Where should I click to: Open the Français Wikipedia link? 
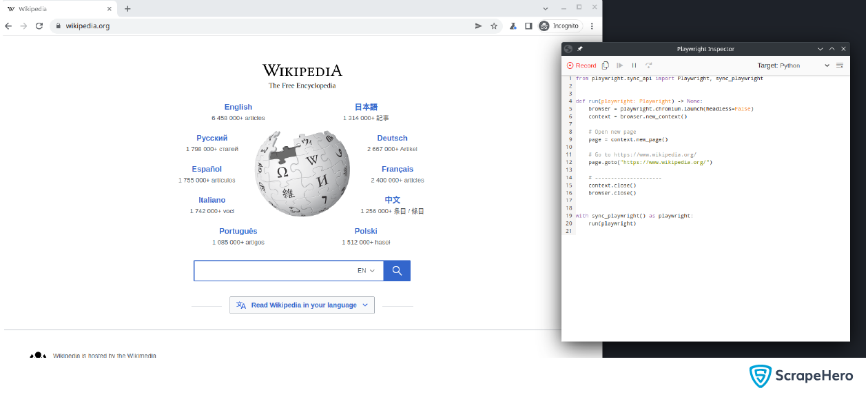click(x=397, y=169)
